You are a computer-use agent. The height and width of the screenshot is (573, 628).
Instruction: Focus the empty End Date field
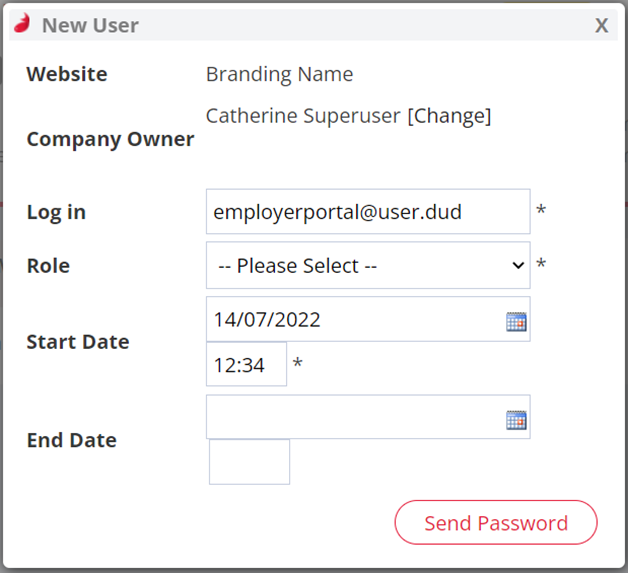[368, 417]
